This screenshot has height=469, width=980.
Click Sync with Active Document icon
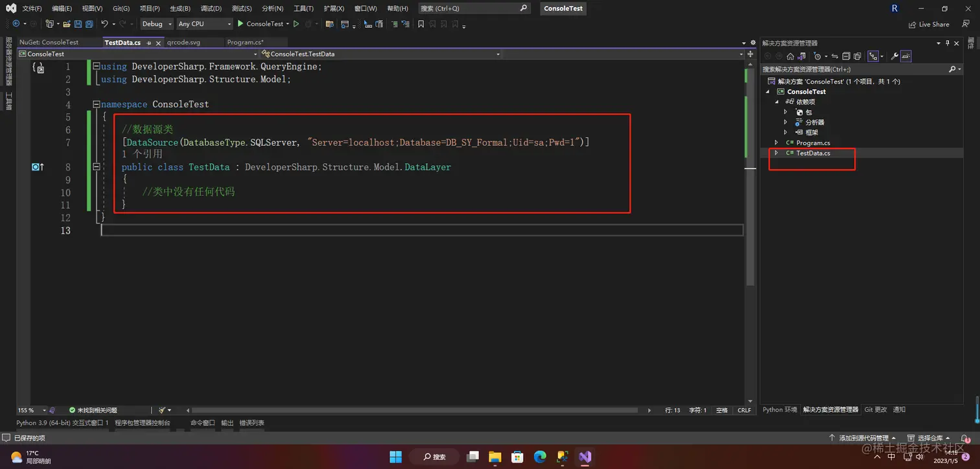tap(835, 56)
